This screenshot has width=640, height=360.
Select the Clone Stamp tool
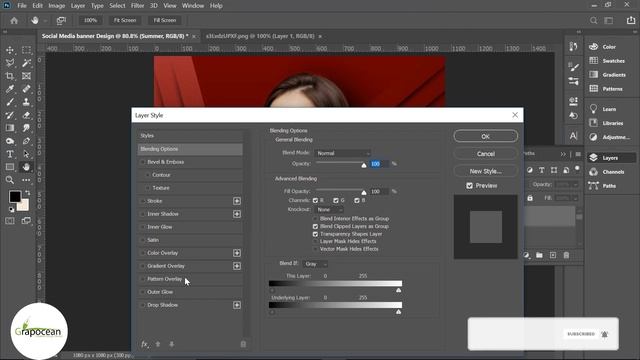tap(26, 102)
